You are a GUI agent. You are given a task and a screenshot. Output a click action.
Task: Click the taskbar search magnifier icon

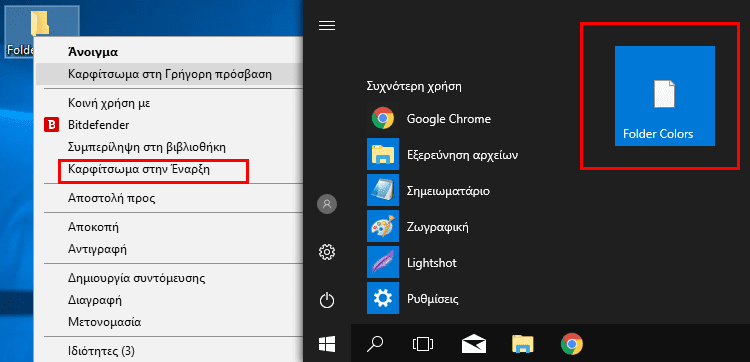point(375,343)
